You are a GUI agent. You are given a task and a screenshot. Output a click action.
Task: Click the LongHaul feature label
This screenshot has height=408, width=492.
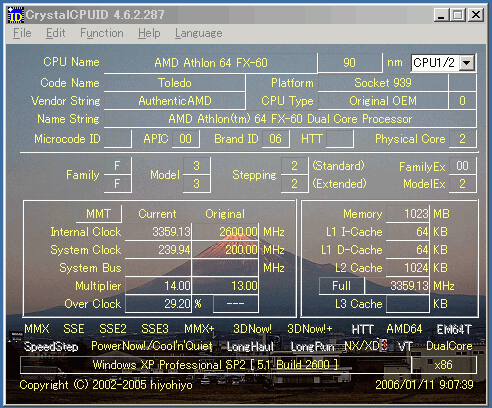250,347
